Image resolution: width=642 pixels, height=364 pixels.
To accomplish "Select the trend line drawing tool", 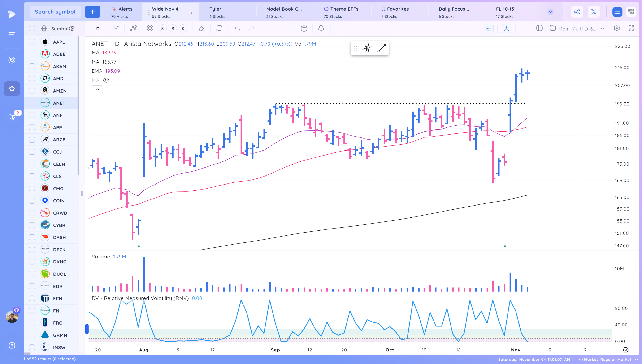I will (x=382, y=48).
